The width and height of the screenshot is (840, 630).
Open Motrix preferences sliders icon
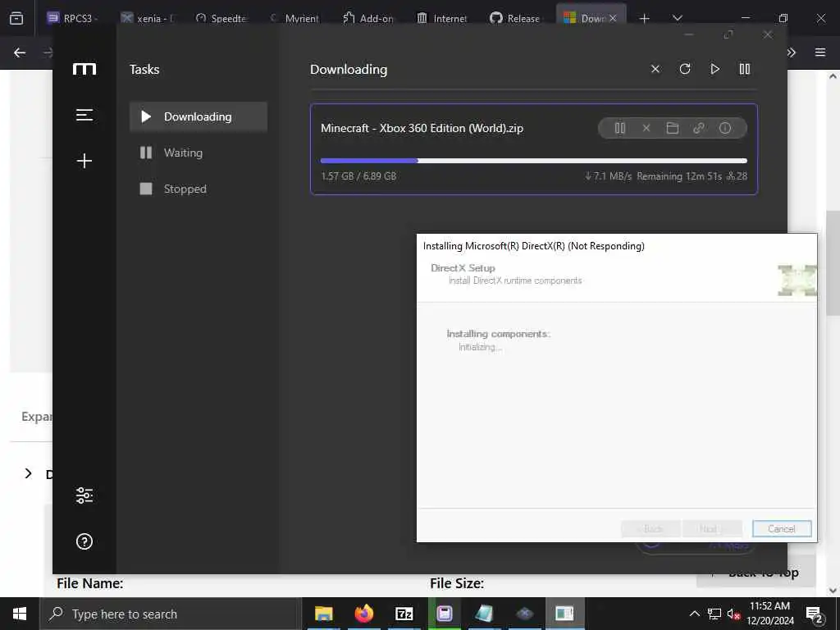point(84,495)
